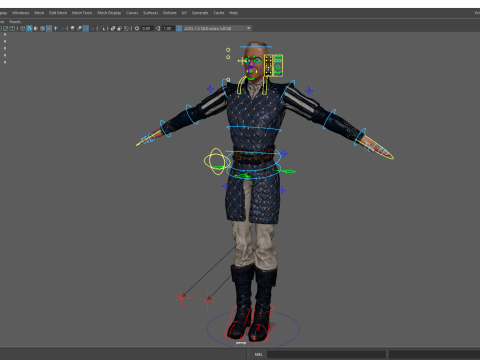
Task: Select the red foot control box
Action: (250, 323)
